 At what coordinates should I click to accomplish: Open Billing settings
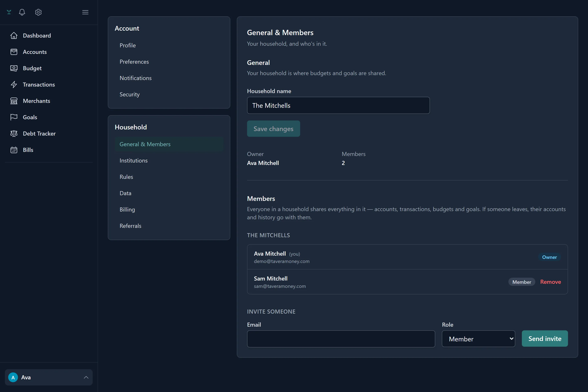[169, 209]
